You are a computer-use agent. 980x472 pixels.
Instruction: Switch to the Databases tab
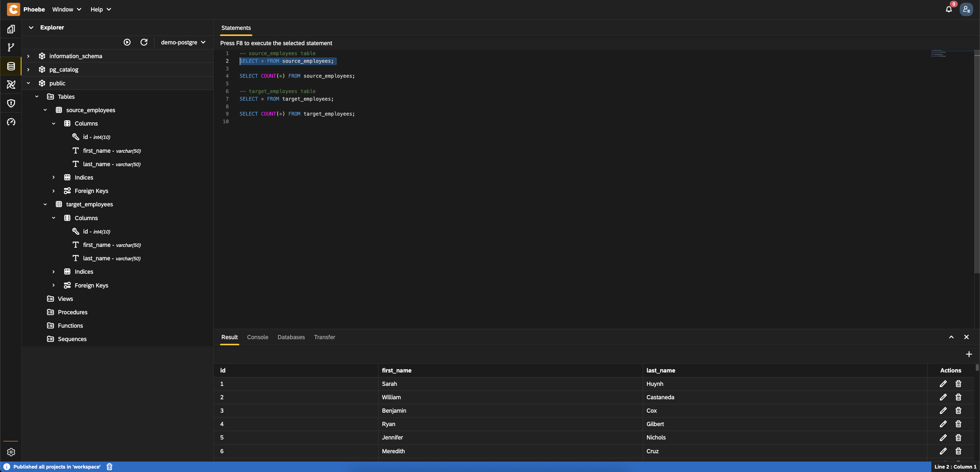coord(291,337)
